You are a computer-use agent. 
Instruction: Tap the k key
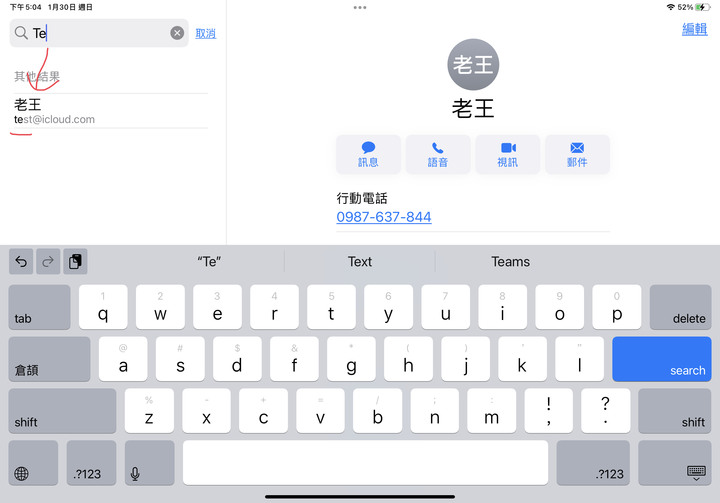(522, 359)
